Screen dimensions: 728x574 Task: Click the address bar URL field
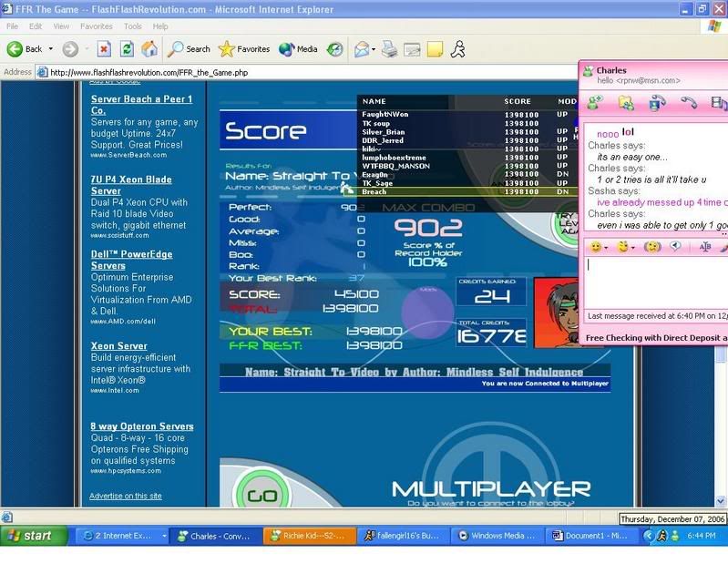pyautogui.click(x=306, y=73)
